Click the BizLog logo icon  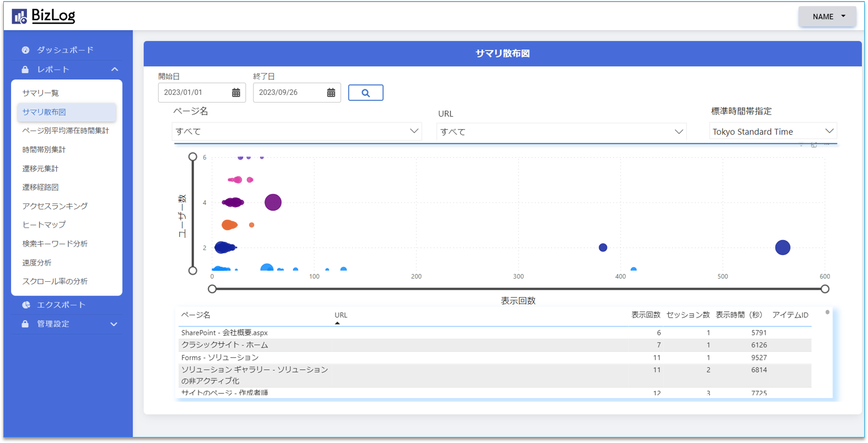pos(20,17)
